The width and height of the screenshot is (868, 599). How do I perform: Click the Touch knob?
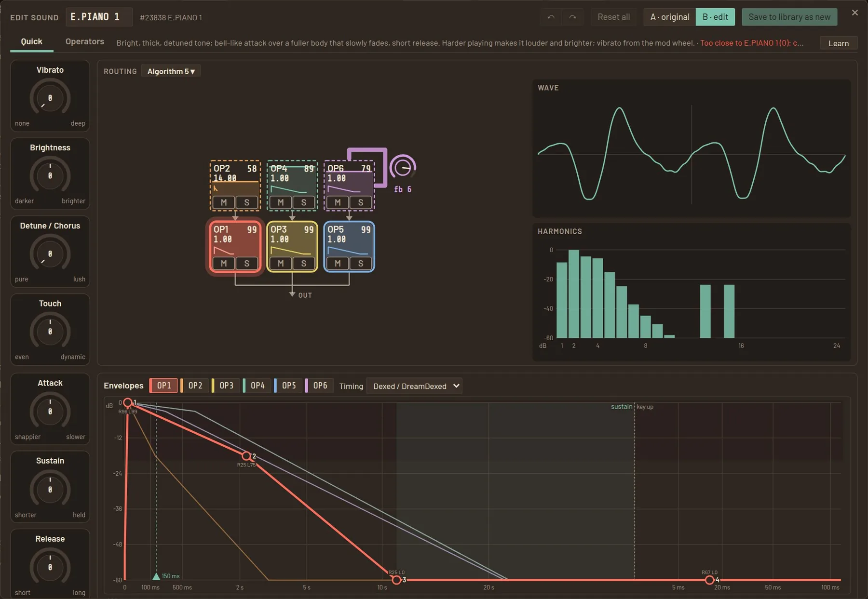coord(50,332)
